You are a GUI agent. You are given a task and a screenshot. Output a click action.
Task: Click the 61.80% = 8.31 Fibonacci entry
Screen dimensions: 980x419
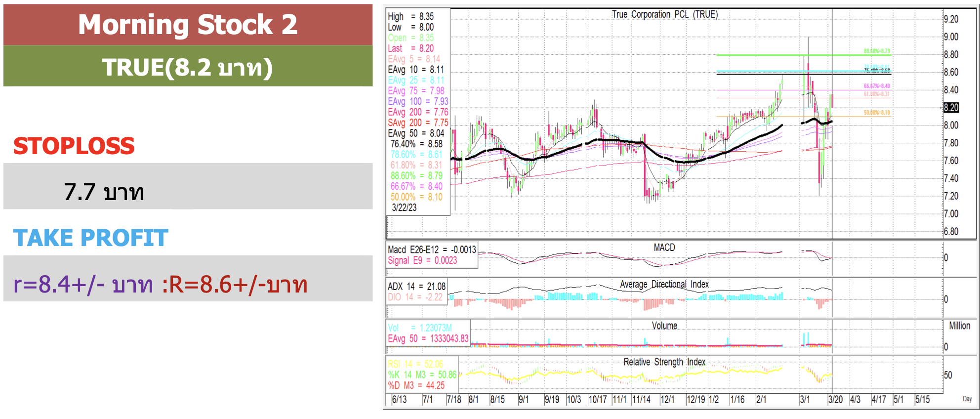(x=416, y=165)
